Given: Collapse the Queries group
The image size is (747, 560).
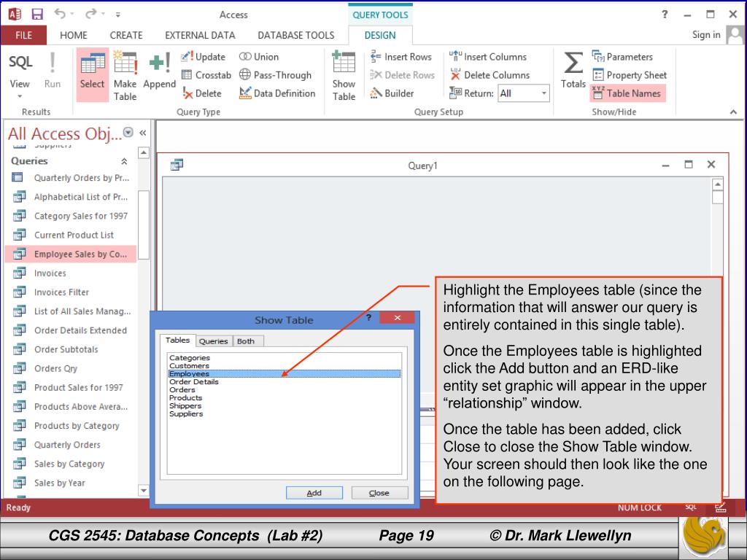Looking at the screenshot, I should point(124,161).
